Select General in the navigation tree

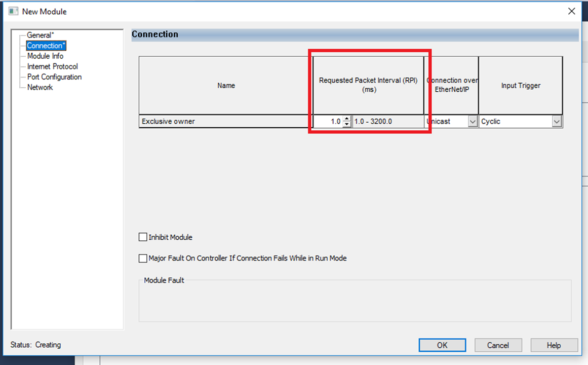click(x=40, y=35)
